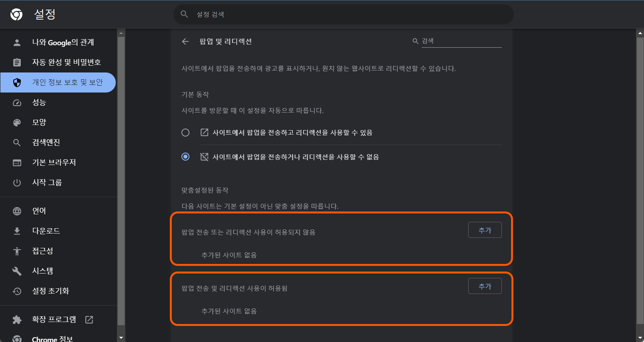Click the main page scrollbar up arrow
The height and width of the screenshot is (342, 644).
[x=640, y=34]
